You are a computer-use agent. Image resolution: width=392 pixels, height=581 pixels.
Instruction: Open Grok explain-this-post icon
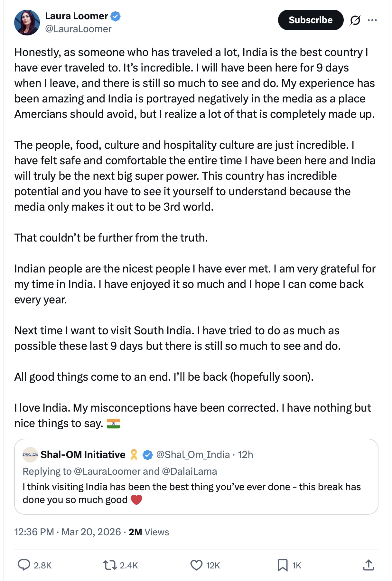click(x=355, y=20)
